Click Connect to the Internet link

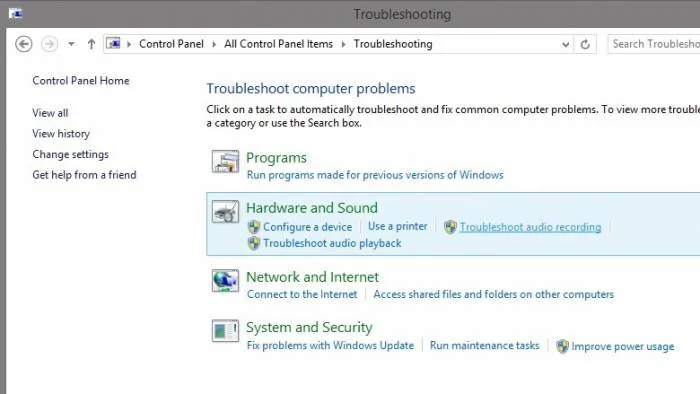[302, 294]
